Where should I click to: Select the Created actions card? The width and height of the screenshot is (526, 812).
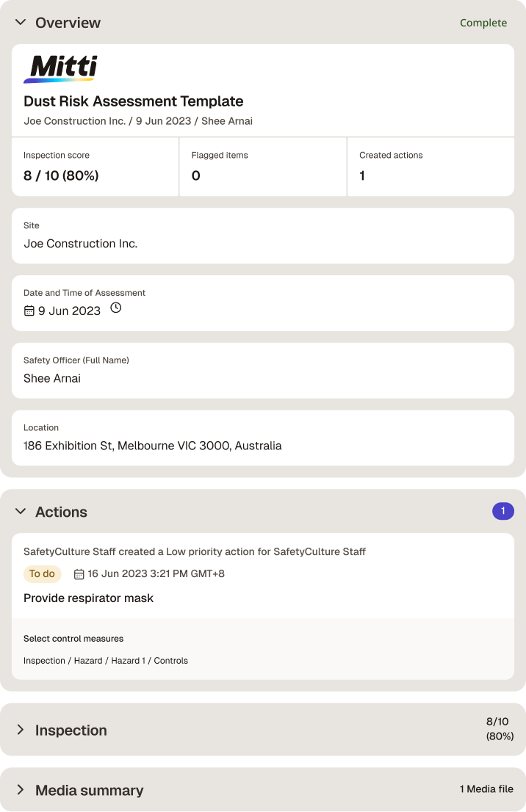tap(430, 167)
